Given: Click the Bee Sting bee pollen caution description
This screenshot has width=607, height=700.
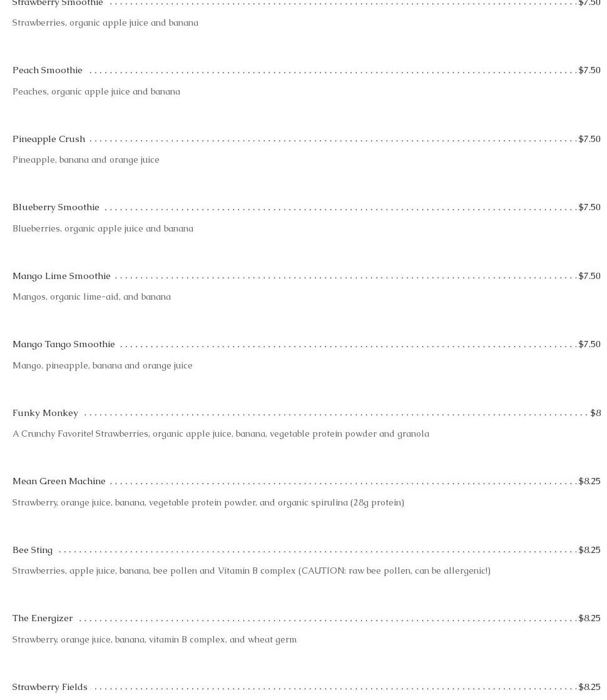Looking at the screenshot, I should pyautogui.click(x=251, y=571).
